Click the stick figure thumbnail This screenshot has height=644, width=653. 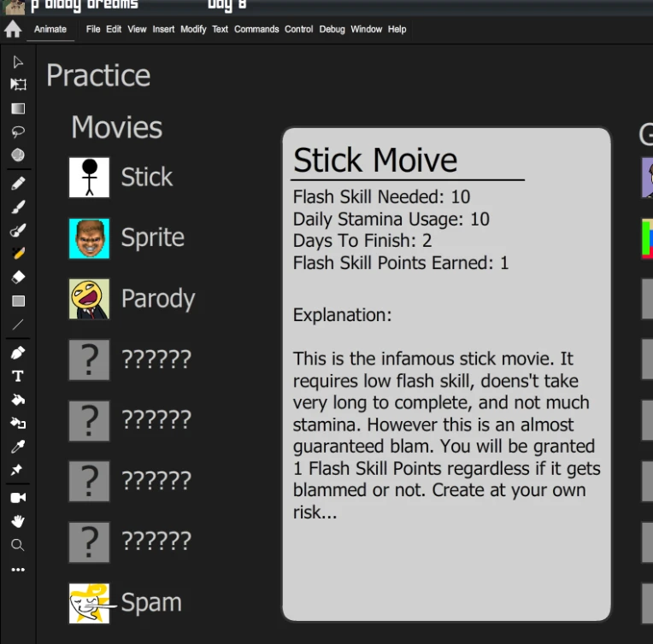89,178
